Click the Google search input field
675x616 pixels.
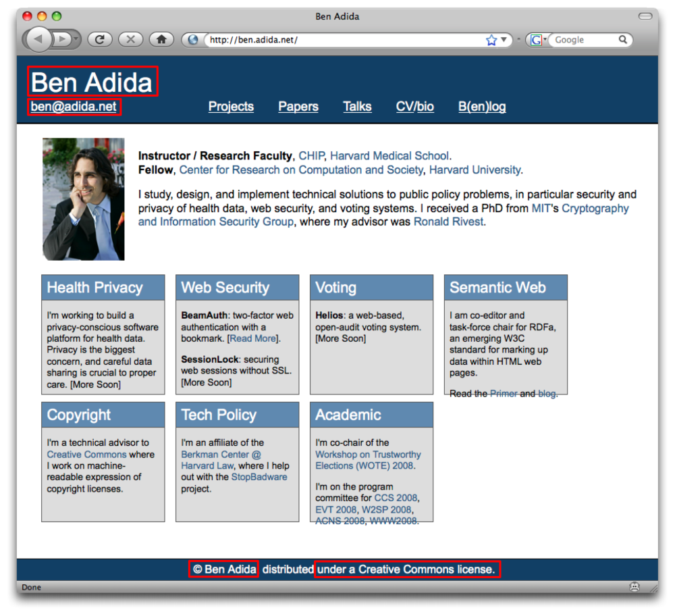pyautogui.click(x=584, y=40)
